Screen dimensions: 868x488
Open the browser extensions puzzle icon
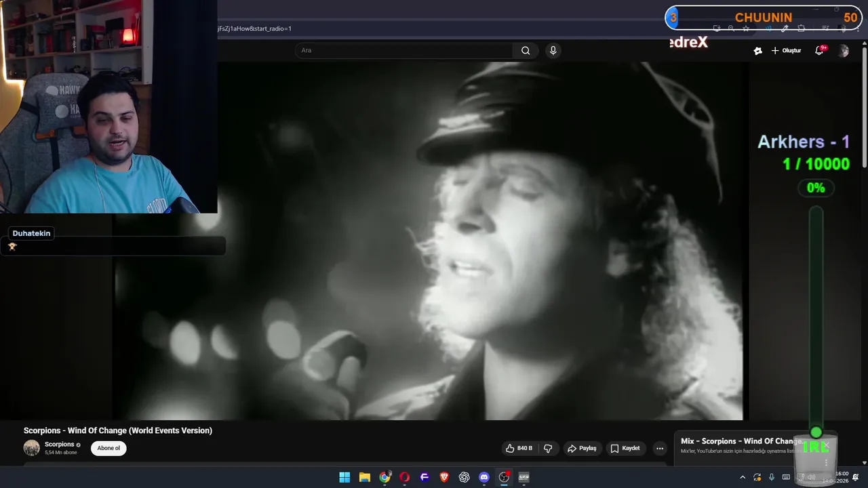tap(801, 28)
